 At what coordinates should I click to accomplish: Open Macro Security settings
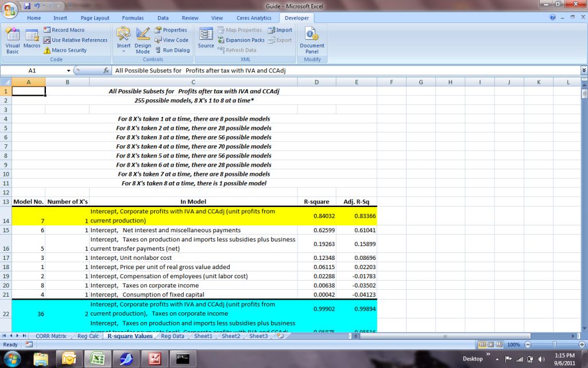click(x=65, y=50)
